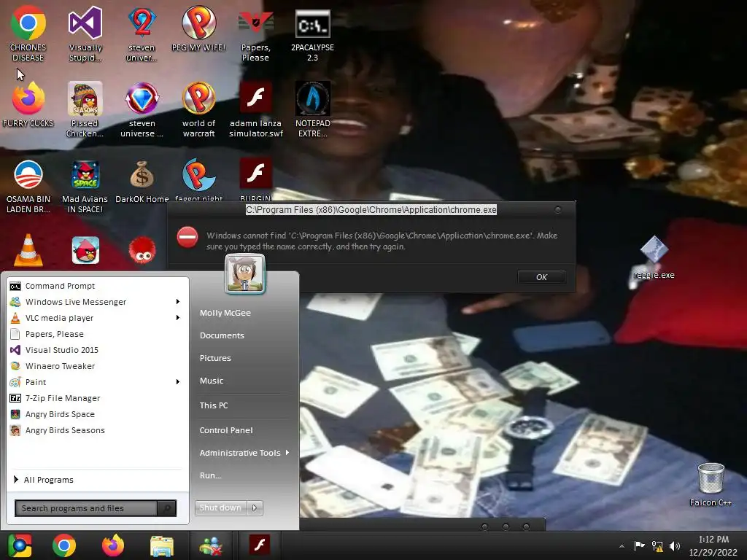Open the CHRONES DISEASE Chrome desktop icon
Screen dimensions: 747x560
coord(28,34)
